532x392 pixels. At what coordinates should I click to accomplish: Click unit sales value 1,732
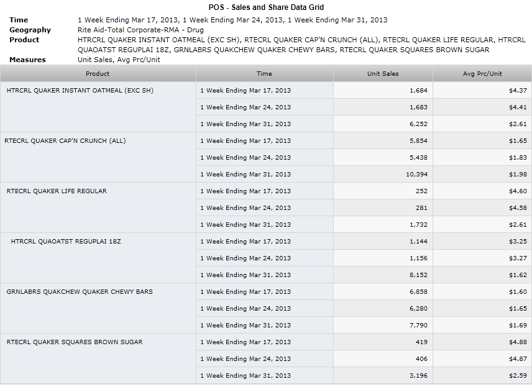418,225
